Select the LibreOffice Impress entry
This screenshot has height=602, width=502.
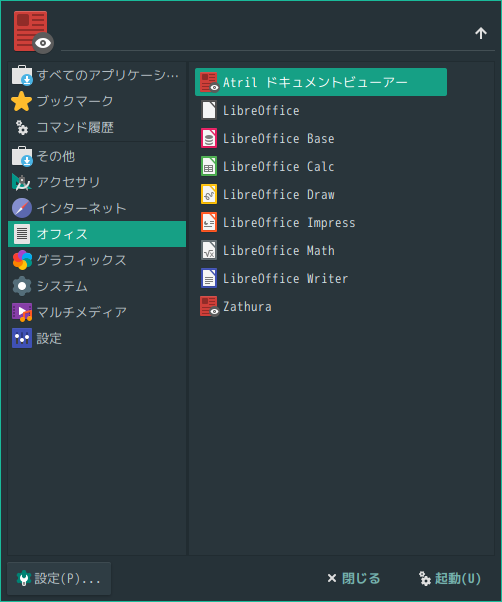tap(321, 222)
